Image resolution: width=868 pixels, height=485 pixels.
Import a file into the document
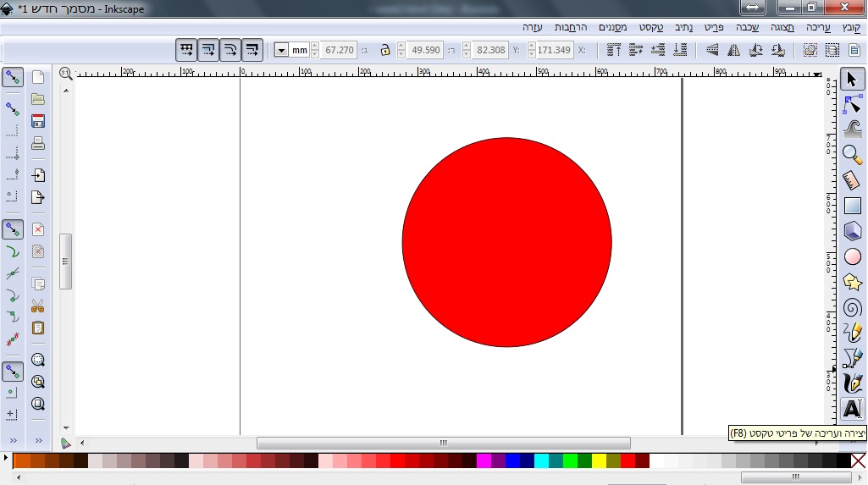37,175
